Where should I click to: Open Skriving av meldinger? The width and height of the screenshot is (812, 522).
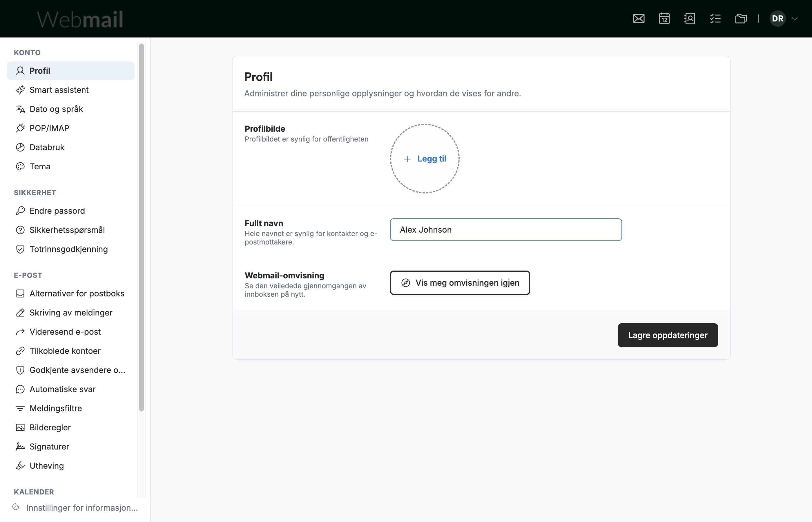(70, 313)
